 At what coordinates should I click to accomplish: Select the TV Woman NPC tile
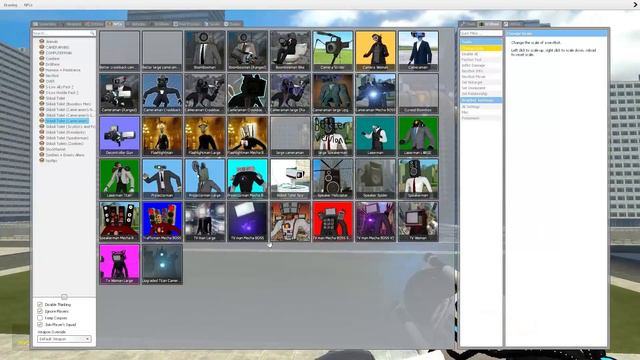pos(418,221)
